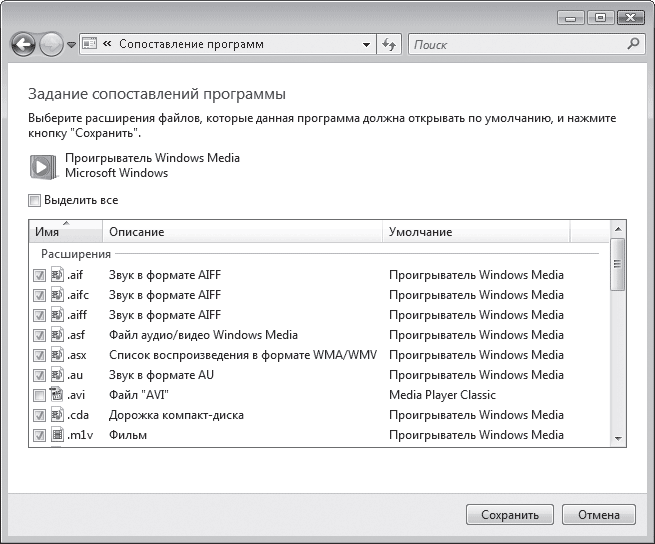
Task: Click the .m1v file type icon
Action: pyautogui.click(x=57, y=435)
